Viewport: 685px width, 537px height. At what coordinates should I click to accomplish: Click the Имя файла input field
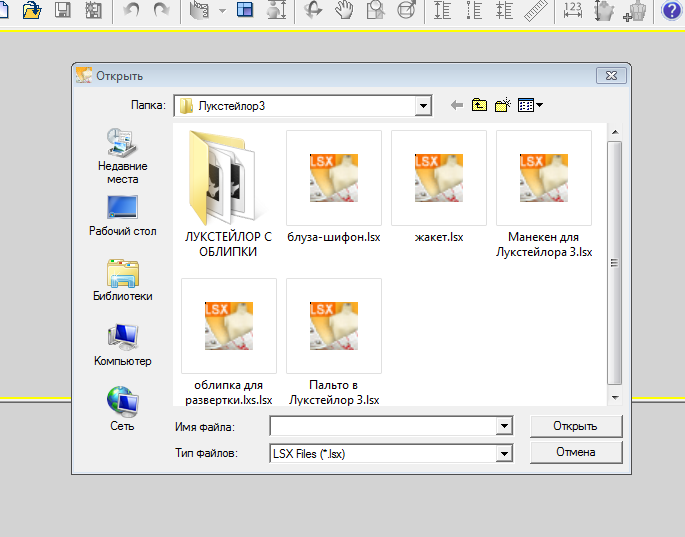[x=383, y=426]
